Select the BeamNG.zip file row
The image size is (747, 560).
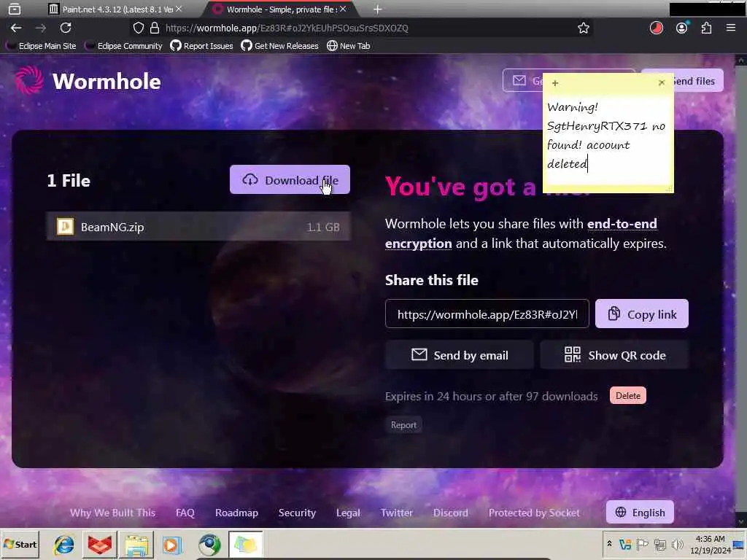coord(198,227)
